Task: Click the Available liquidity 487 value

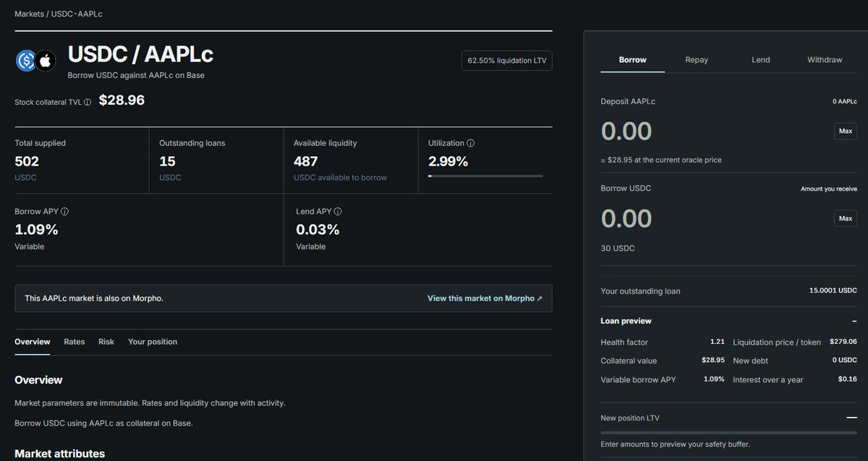Action: point(307,161)
